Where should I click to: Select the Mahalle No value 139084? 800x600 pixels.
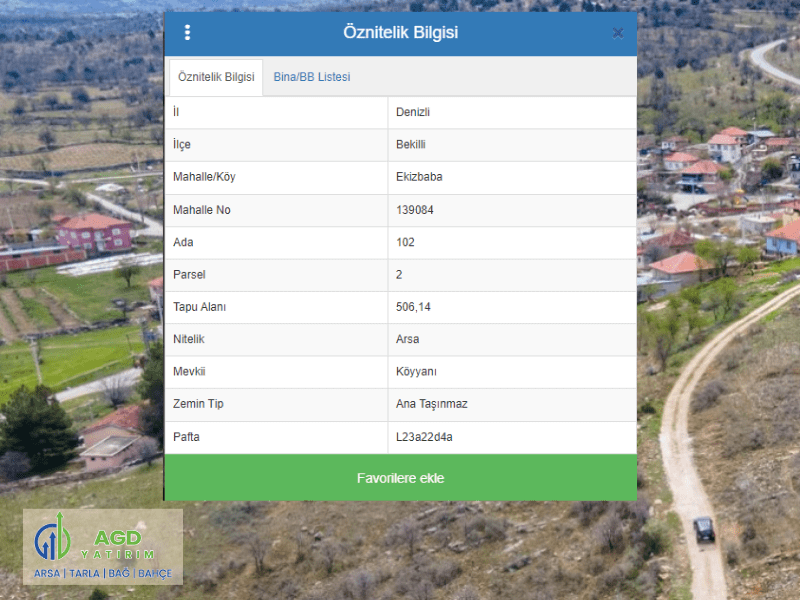coord(416,210)
